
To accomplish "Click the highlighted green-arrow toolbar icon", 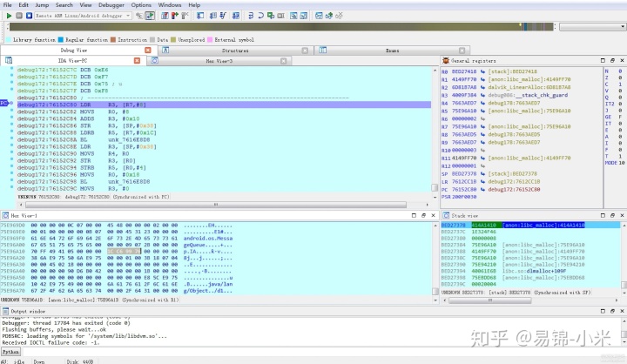I will pyautogui.click(x=150, y=16).
